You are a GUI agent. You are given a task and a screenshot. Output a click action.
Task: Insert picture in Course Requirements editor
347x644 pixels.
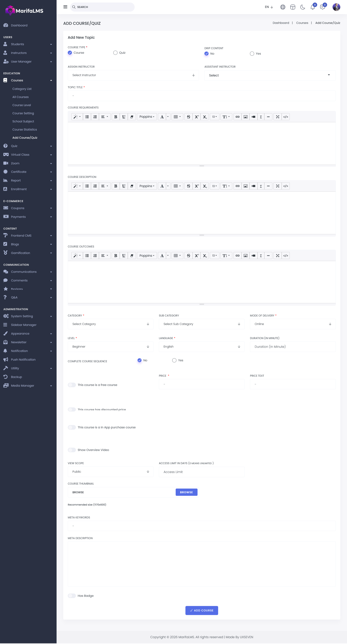(245, 117)
